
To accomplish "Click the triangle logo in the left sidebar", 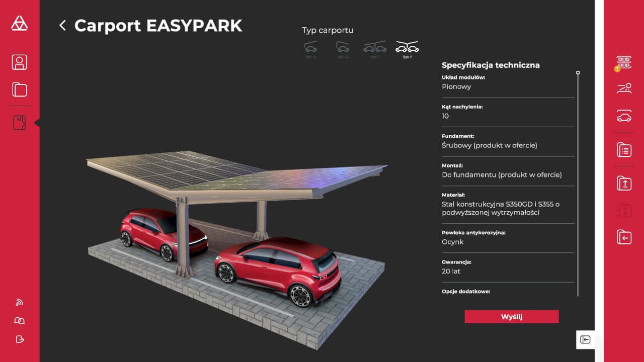I will tap(20, 23).
